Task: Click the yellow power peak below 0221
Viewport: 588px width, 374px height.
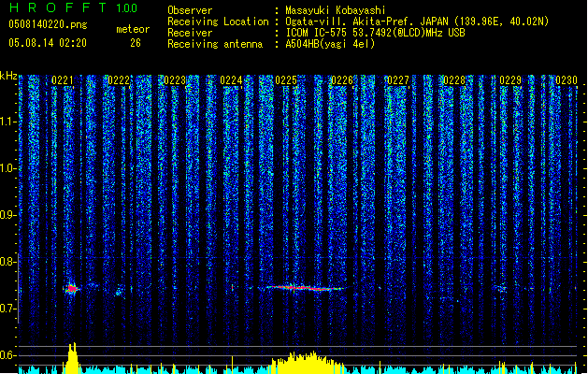Action: [72, 358]
